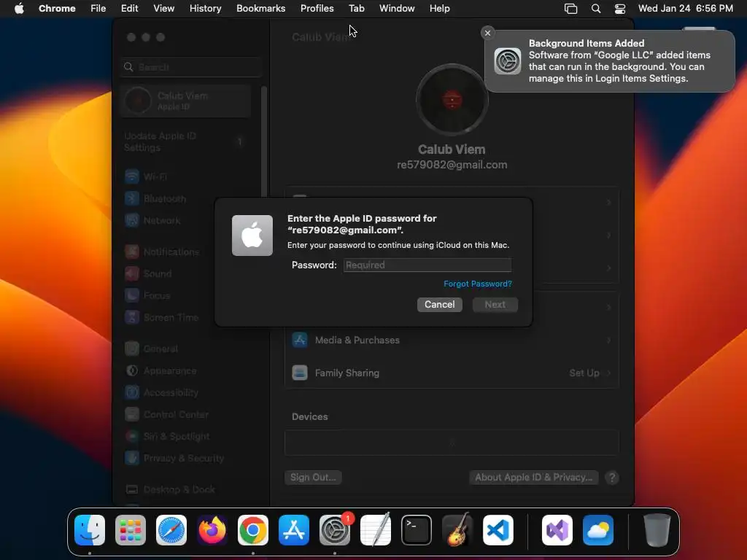Click the Apple logo in password dialog
Viewport: 747px width, 560px height.
252,236
